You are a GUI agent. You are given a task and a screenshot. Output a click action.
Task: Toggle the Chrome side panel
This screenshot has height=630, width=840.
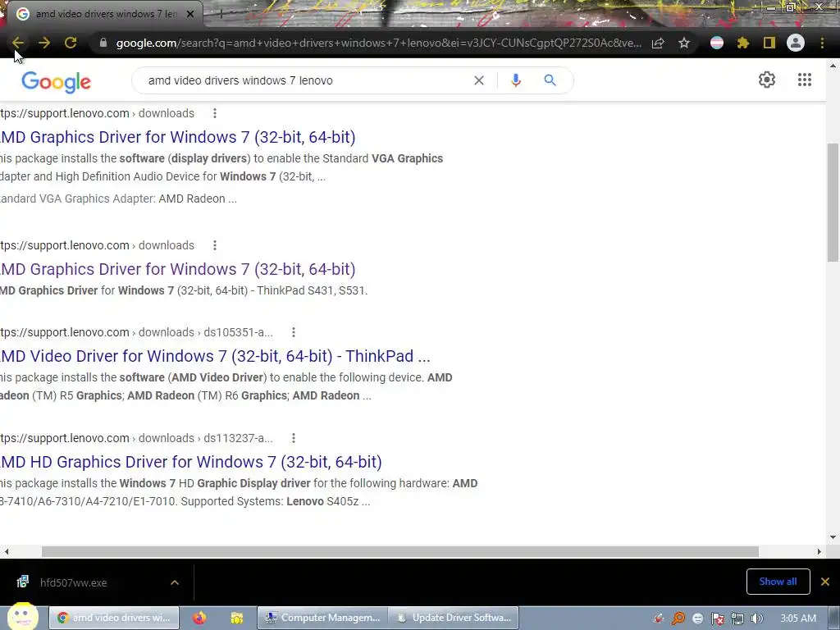pos(769,43)
